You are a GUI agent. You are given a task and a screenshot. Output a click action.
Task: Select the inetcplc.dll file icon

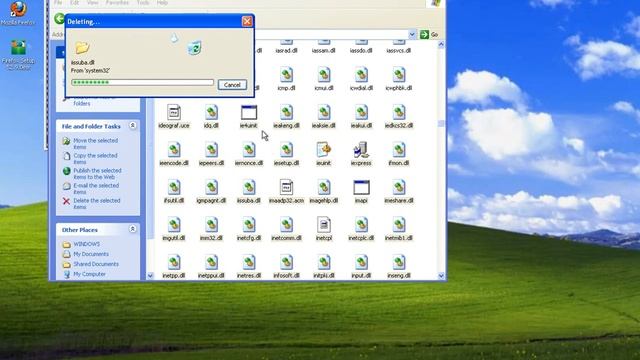click(x=361, y=224)
